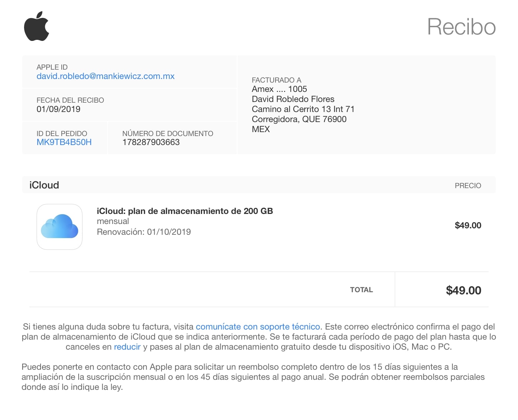The image size is (518, 420).
Task: Click the name 'David Robledo Flores'
Action: pyautogui.click(x=293, y=99)
